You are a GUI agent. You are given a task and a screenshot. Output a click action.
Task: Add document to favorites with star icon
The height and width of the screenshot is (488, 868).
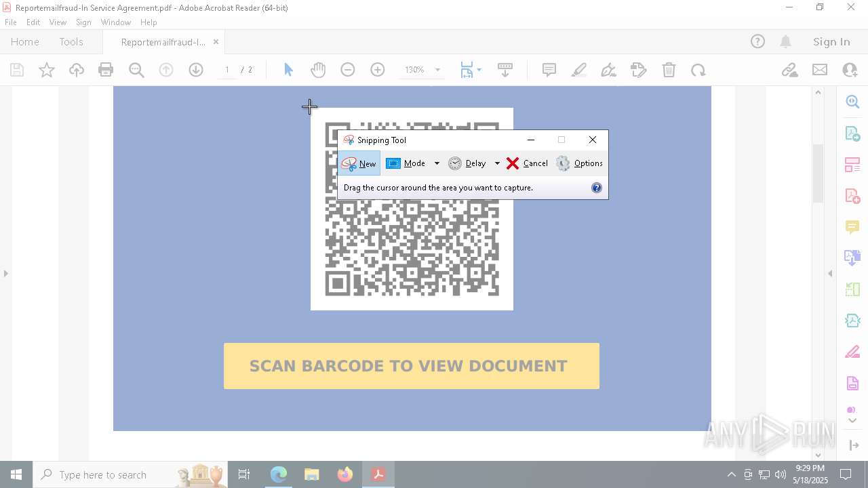point(47,70)
